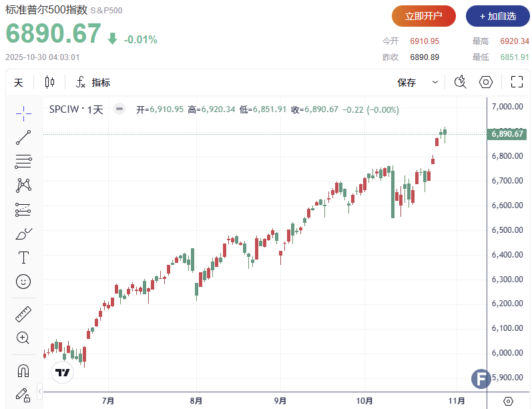532x409 pixels.
Task: Expand the arrow next to 保存
Action: (x=435, y=83)
